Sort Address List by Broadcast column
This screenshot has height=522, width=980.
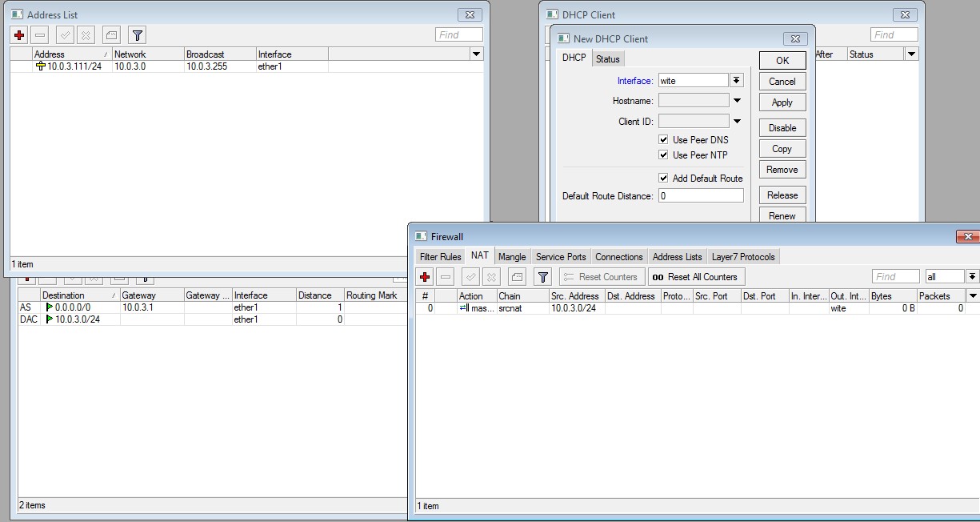coord(220,54)
